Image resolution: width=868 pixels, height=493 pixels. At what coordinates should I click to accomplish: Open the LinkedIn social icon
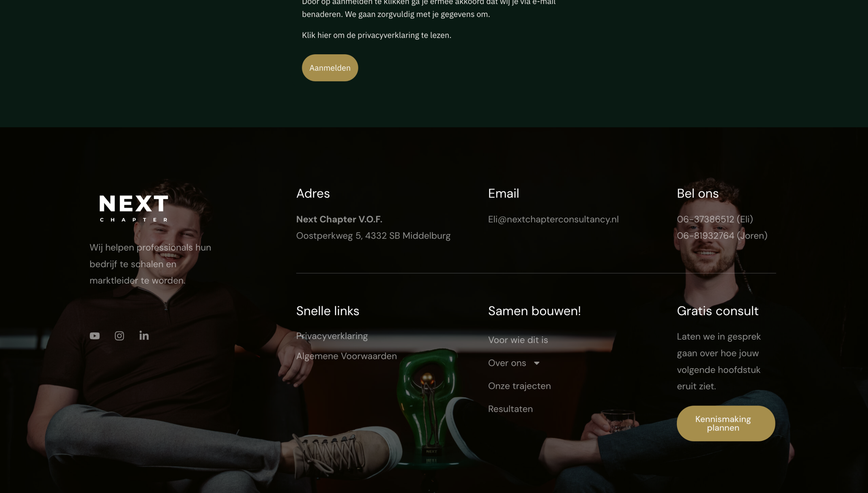tap(144, 336)
